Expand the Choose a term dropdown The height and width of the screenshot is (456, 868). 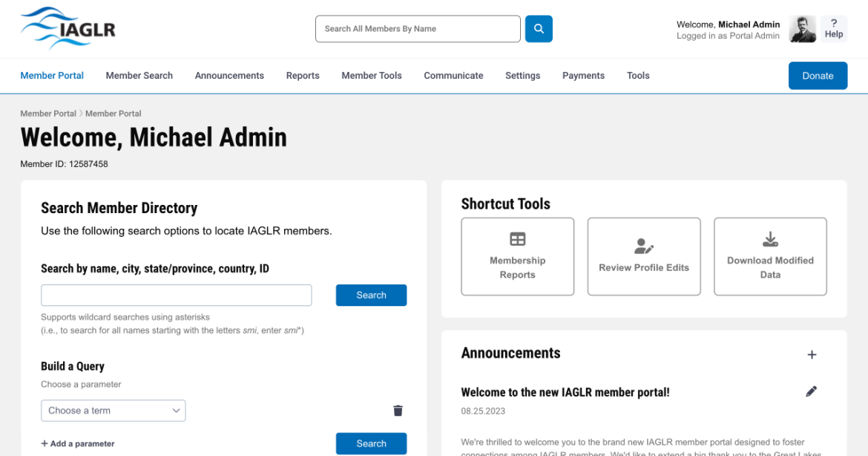[113, 411]
